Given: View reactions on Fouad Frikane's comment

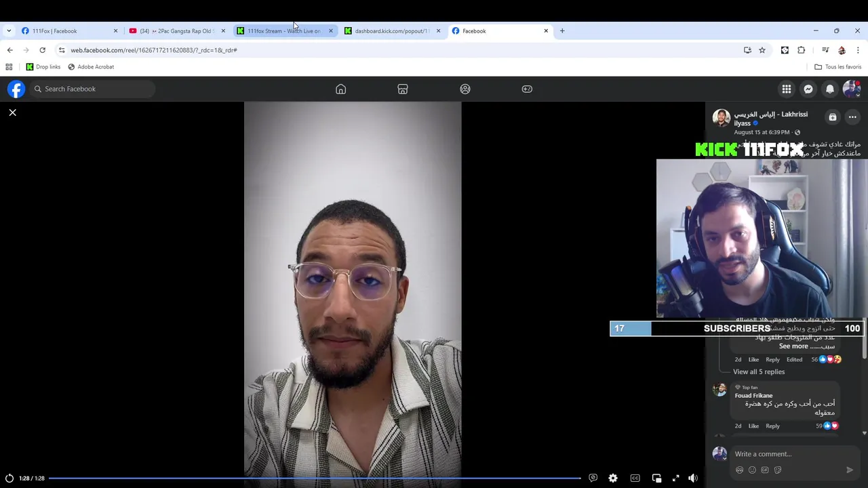Looking at the screenshot, I should tap(827, 426).
